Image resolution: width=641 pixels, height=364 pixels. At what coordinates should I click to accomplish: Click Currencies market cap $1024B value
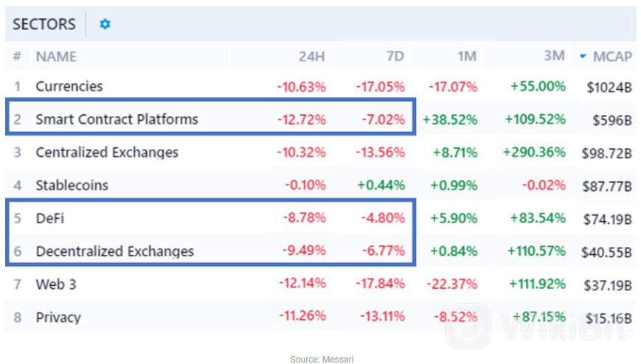click(609, 87)
